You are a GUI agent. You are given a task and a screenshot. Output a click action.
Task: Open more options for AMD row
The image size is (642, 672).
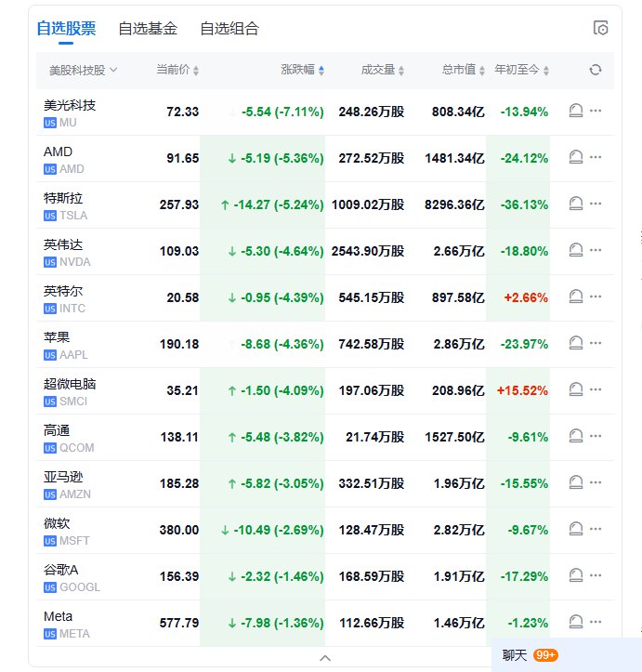pos(596,157)
